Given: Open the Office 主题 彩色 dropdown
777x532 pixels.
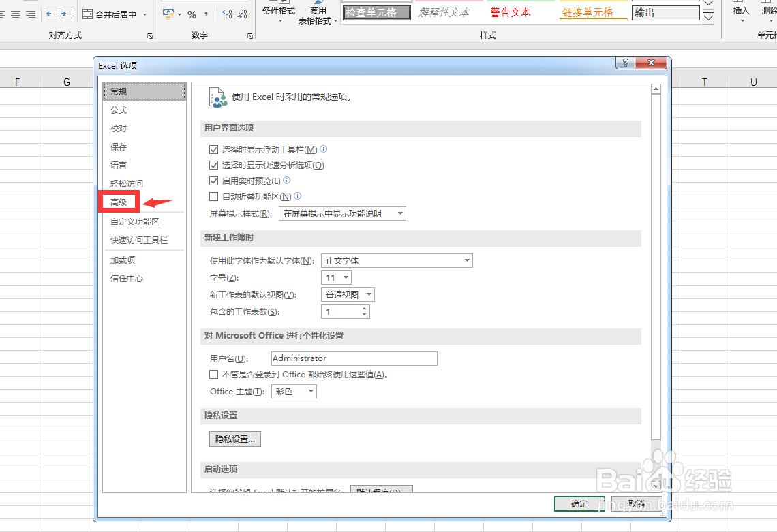Looking at the screenshot, I should click(294, 391).
